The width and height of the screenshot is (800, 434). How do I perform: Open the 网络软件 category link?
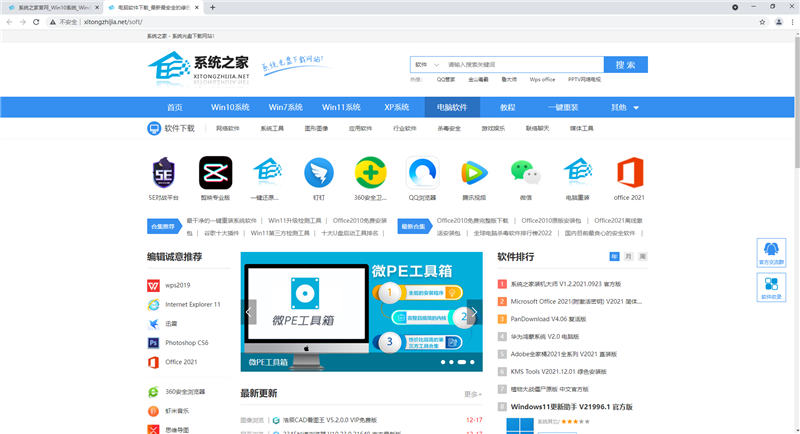tap(228, 129)
